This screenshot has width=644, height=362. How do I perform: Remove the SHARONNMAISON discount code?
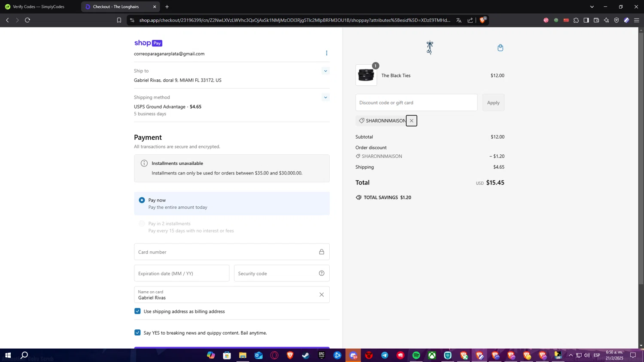(x=411, y=121)
